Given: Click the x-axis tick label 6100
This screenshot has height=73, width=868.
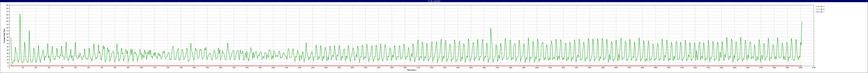Looking at the screenshot, I should tap(814, 68).
